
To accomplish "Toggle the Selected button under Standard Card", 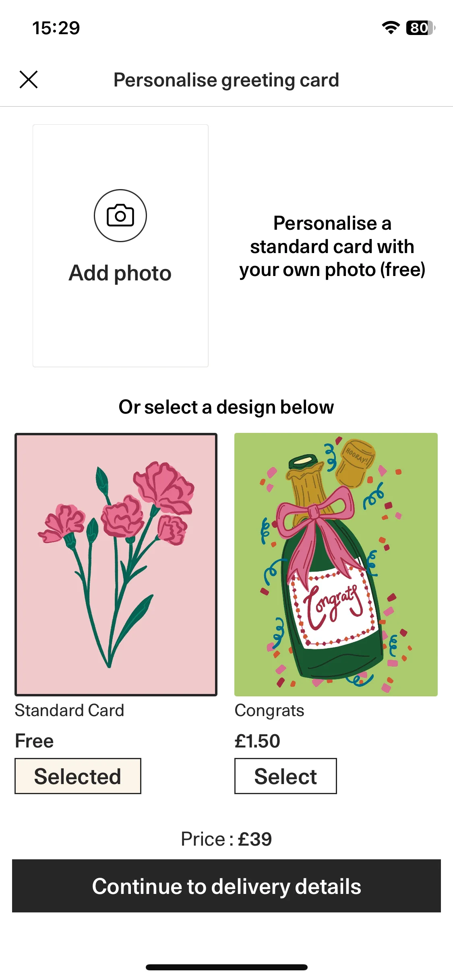I will tap(78, 776).
